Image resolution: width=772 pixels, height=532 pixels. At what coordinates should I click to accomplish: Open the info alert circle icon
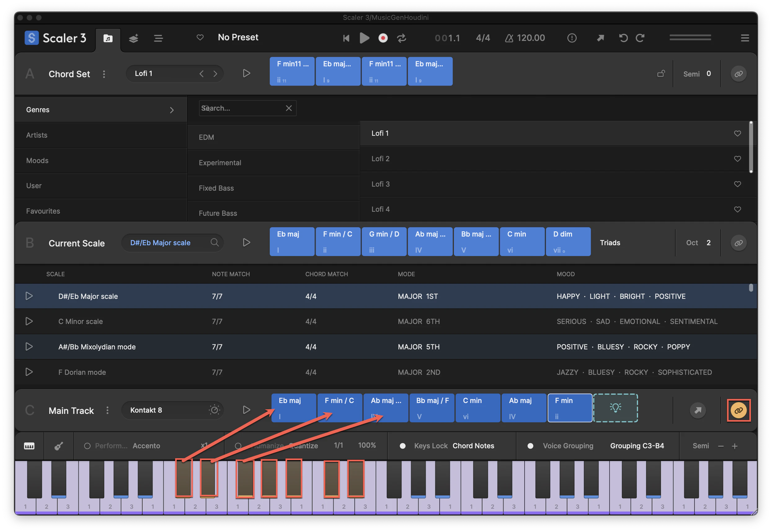pos(572,38)
